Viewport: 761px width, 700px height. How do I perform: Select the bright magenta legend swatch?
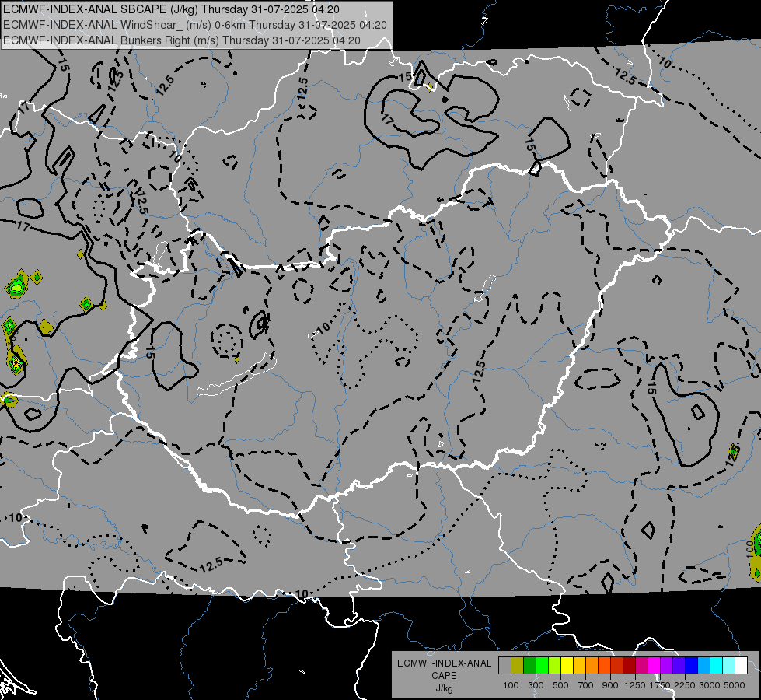coord(654,665)
